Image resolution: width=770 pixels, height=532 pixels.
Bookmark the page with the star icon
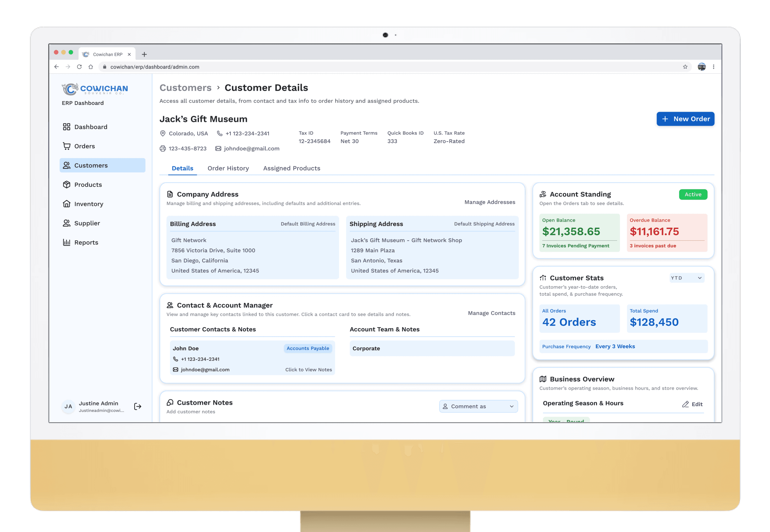point(685,67)
